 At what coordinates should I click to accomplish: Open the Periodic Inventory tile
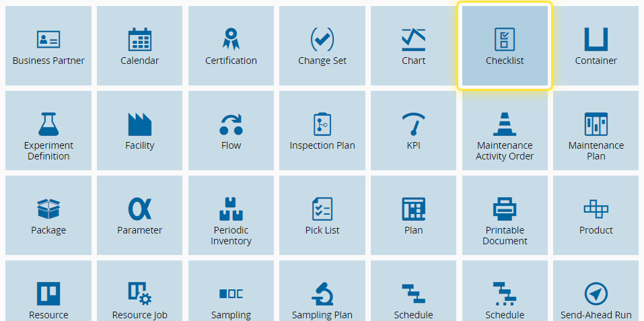click(x=231, y=215)
